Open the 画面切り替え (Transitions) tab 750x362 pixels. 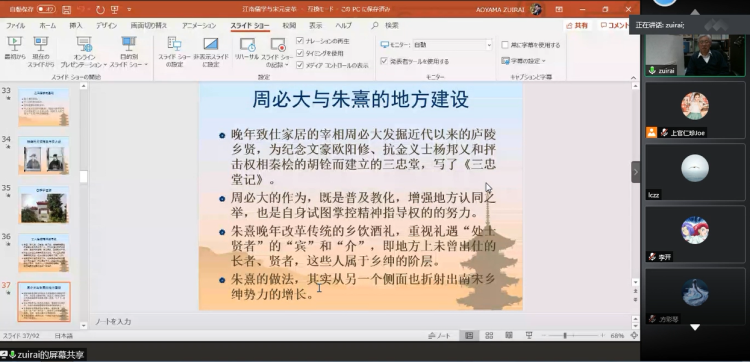pos(149,25)
